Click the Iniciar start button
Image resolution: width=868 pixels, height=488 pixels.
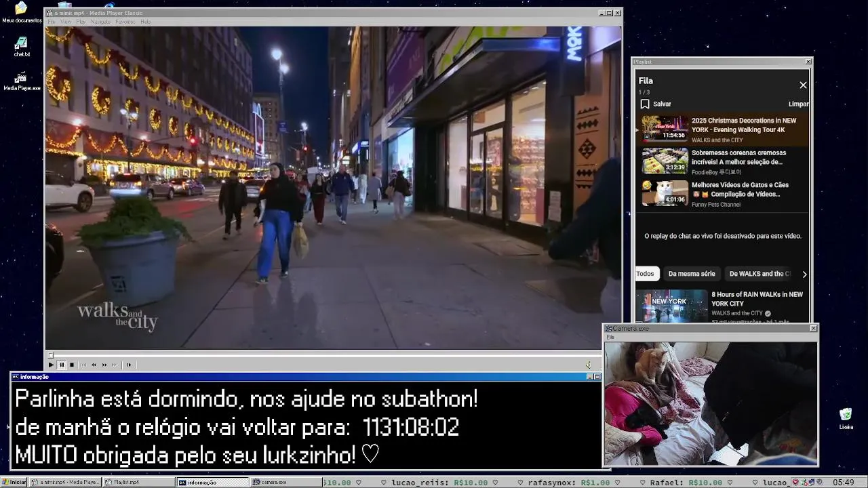[14, 482]
